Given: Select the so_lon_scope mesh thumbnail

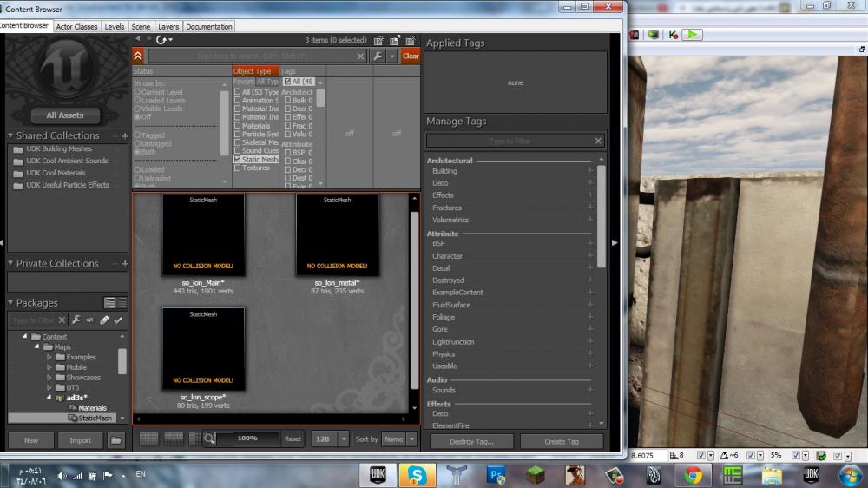Looking at the screenshot, I should pyautogui.click(x=203, y=349).
